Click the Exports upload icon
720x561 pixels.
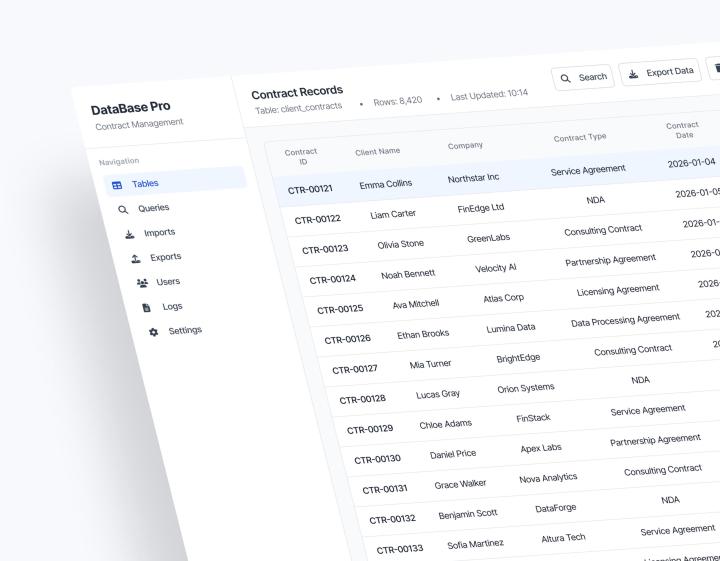click(x=136, y=259)
